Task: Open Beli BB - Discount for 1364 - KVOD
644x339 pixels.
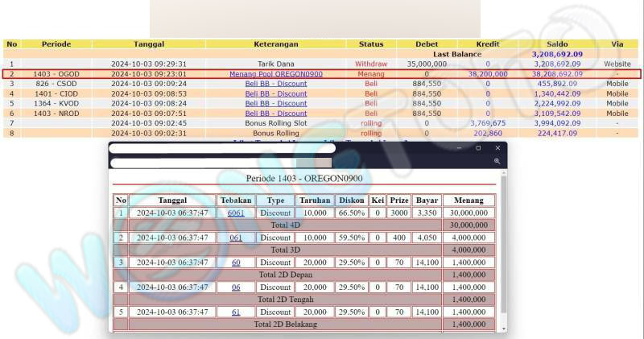Action: (x=276, y=103)
